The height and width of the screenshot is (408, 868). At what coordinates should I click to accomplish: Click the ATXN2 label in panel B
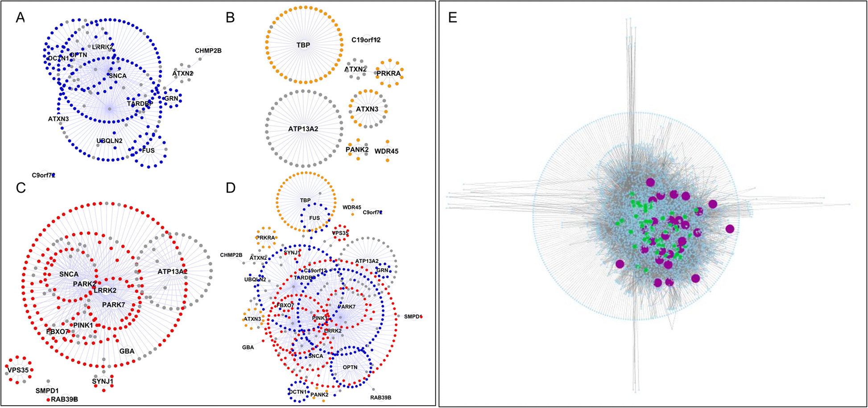(355, 69)
